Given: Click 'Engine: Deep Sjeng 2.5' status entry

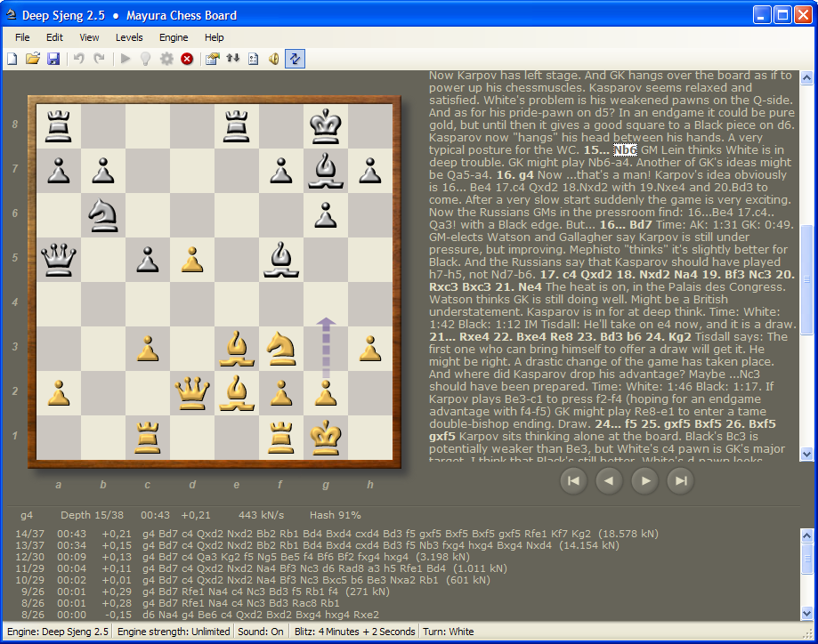Looking at the screenshot, I should [x=58, y=632].
